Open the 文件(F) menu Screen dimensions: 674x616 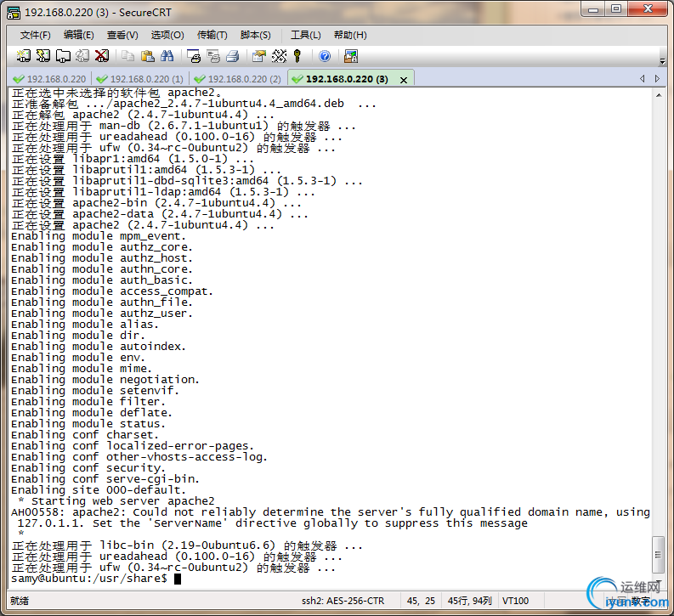point(35,35)
